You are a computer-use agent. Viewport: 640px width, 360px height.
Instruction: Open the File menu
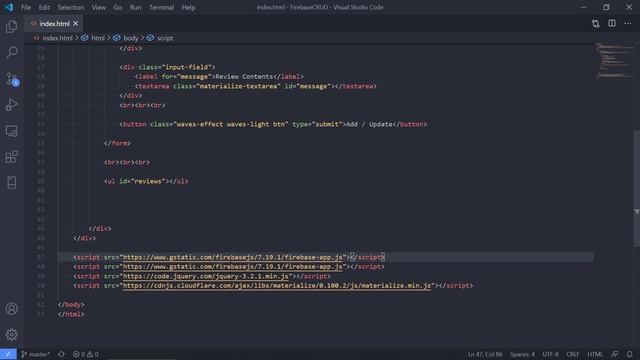click(26, 7)
